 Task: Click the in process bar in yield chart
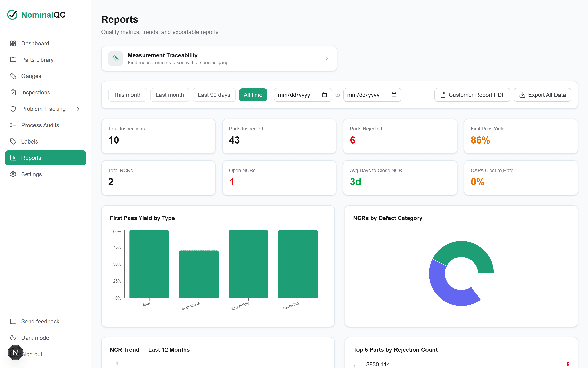pos(199,274)
